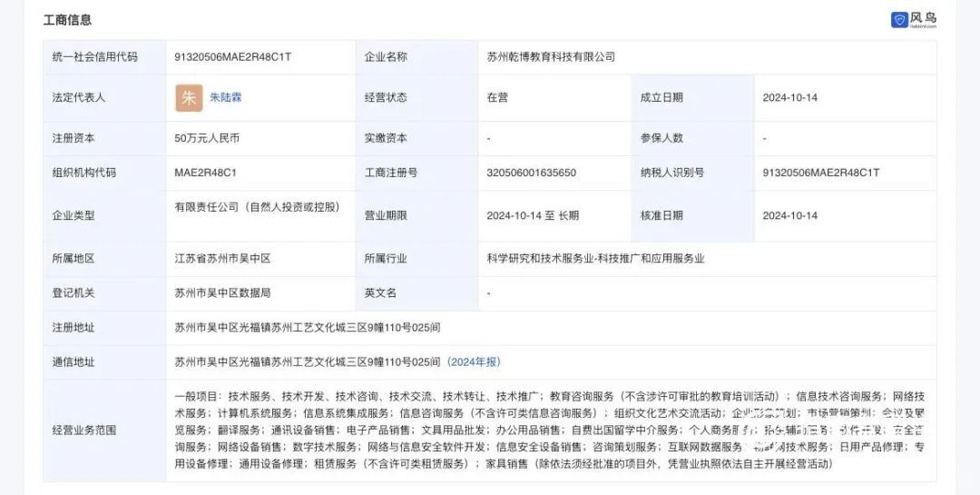
Task: Select registered capital 50万元人民币
Action: click(207, 138)
